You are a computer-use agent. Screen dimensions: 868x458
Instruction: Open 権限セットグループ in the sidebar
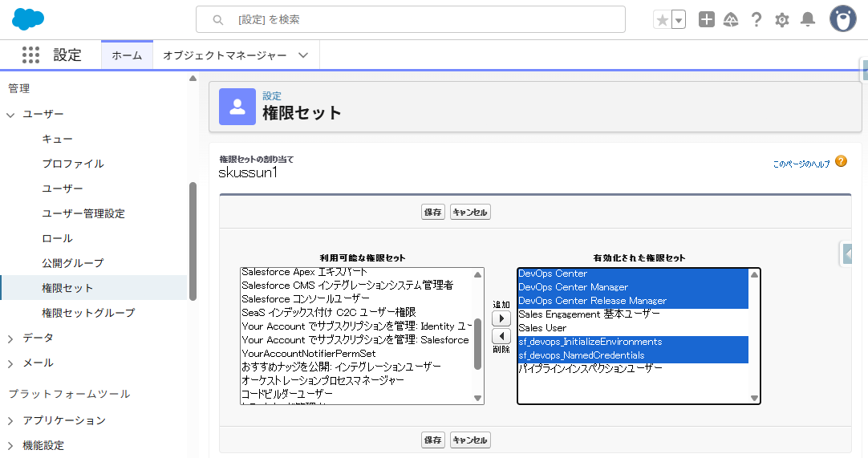coord(88,313)
